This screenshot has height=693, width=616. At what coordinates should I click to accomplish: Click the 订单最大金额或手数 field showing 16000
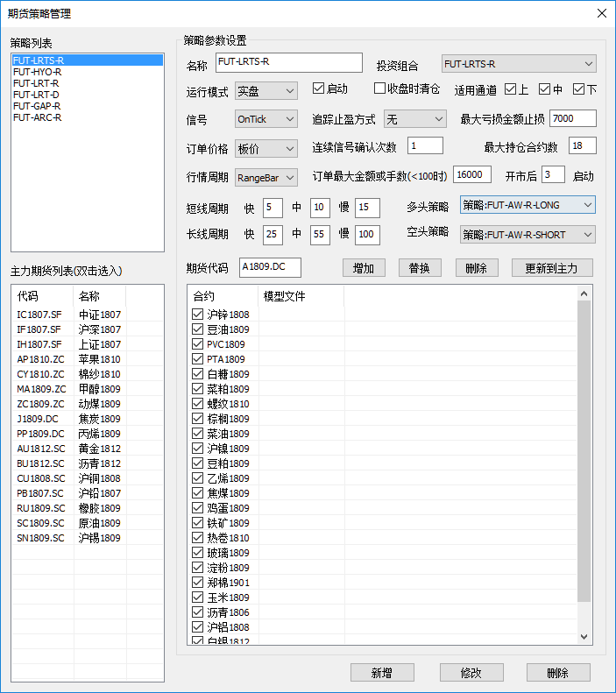472,174
